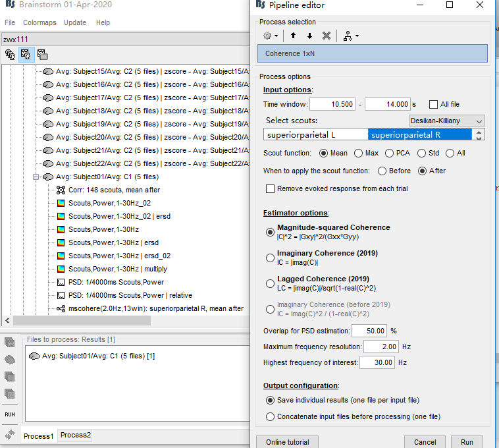The height and width of the screenshot is (448, 499).
Task: Open the Online tutorial
Action: [288, 442]
